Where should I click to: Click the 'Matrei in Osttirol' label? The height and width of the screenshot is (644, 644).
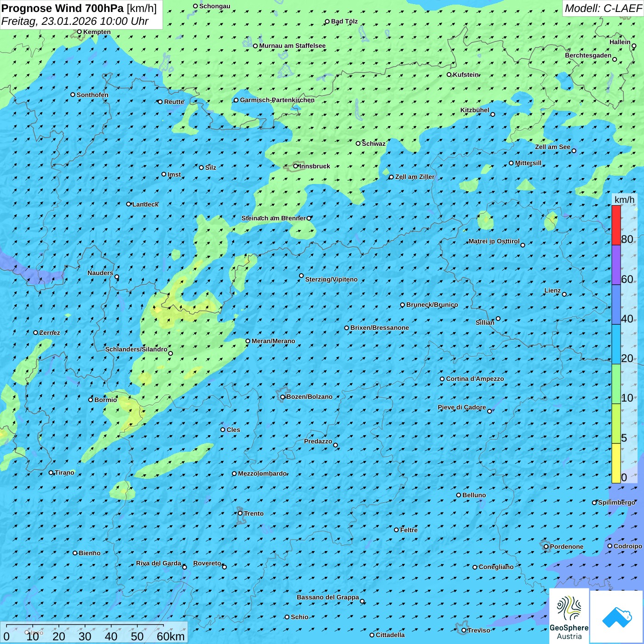point(494,241)
